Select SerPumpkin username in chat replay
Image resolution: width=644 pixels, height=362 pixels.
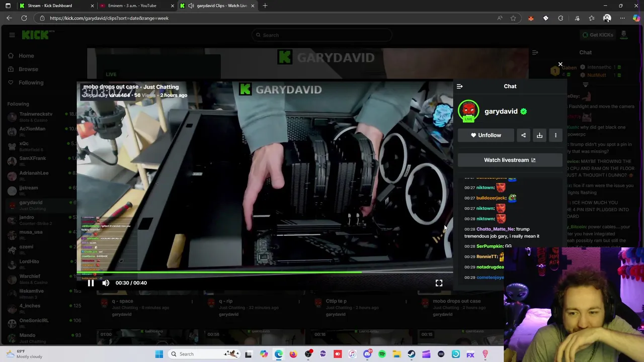pyautogui.click(x=490, y=246)
